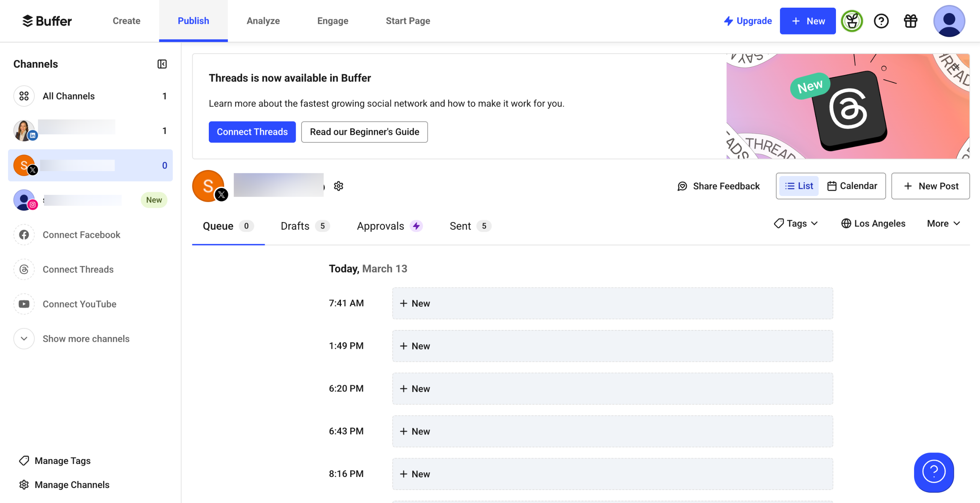
Task: Open the blue floating help chat bubble
Action: coord(934,472)
